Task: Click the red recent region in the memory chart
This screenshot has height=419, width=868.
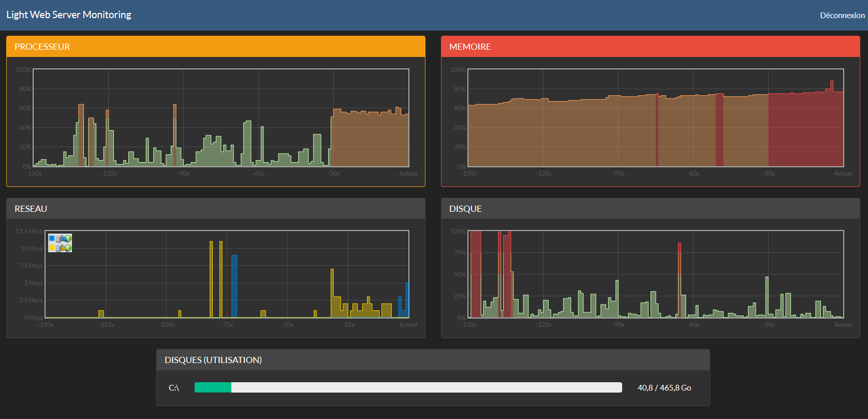Action: coord(805,129)
